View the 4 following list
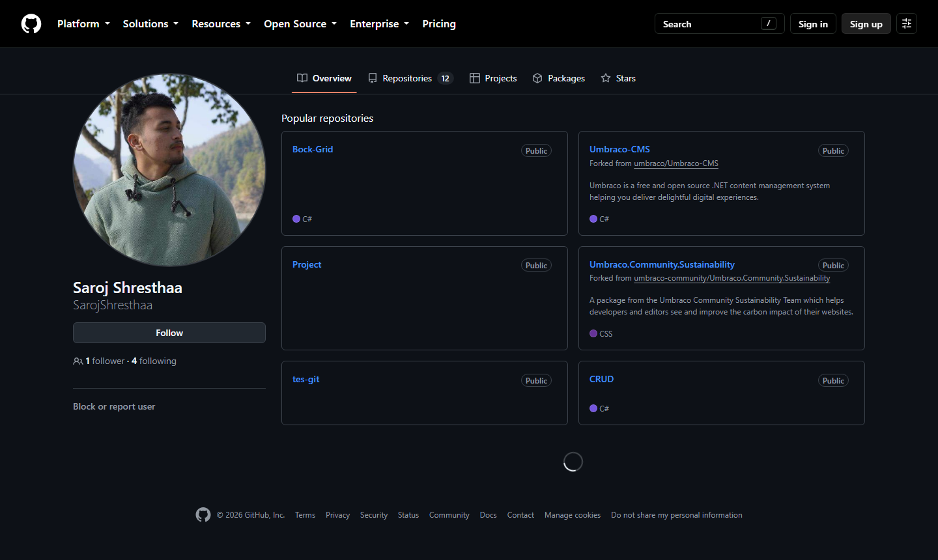This screenshot has height=560, width=938. [154, 361]
